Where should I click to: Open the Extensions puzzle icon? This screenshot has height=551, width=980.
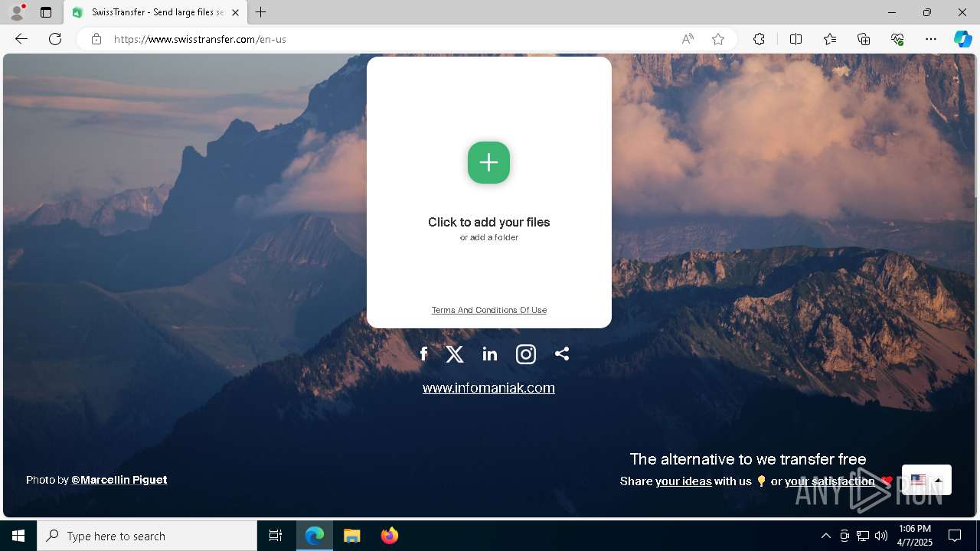(x=759, y=39)
